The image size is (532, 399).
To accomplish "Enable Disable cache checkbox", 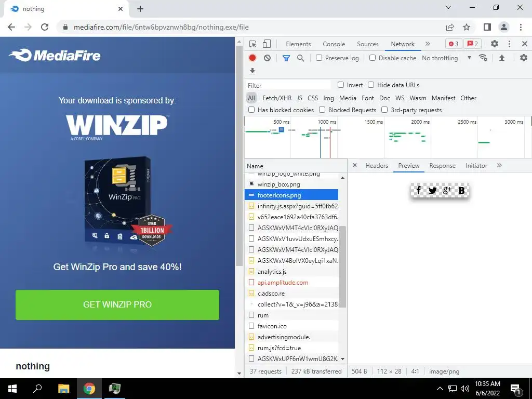I will pyautogui.click(x=372, y=58).
